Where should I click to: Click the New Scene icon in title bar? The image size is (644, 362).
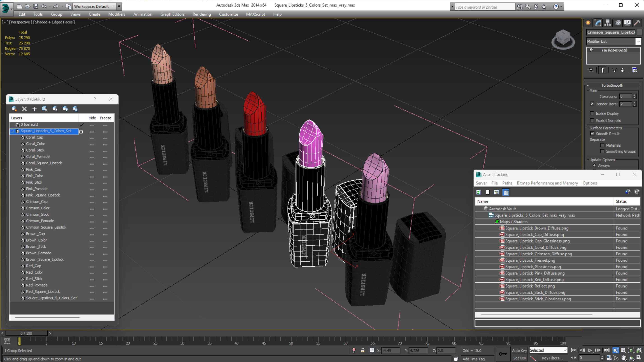coord(19,6)
